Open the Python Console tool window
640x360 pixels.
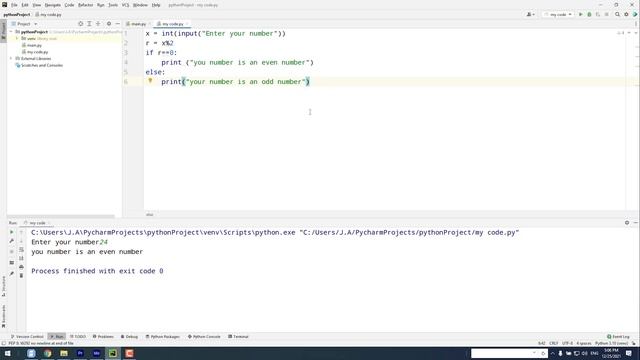coord(204,337)
